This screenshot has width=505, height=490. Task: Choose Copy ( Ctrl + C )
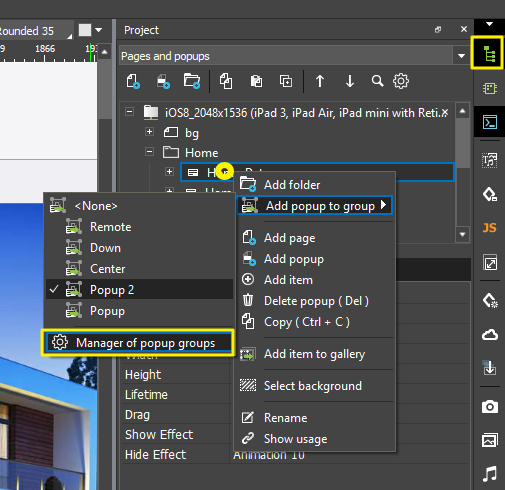coord(315,322)
